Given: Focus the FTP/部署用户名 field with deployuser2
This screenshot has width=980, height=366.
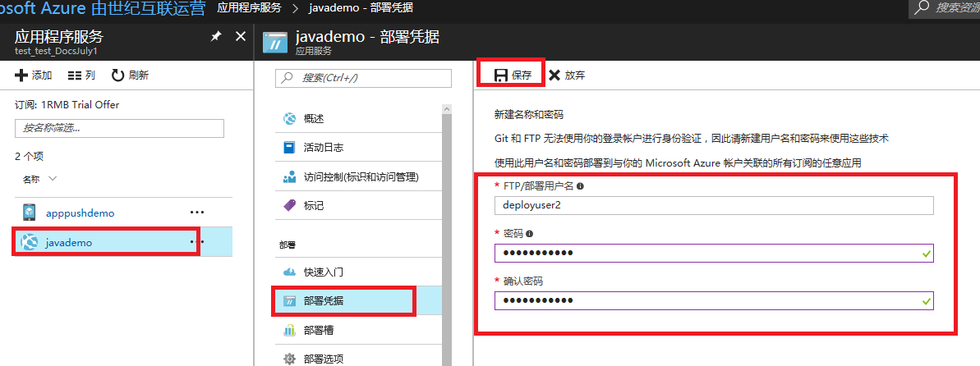Looking at the screenshot, I should click(x=714, y=205).
